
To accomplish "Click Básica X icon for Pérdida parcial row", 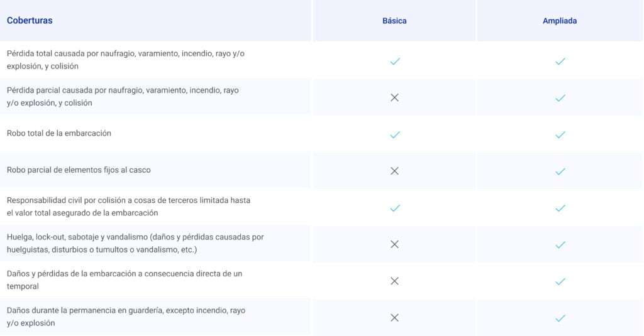I will click(x=395, y=97).
